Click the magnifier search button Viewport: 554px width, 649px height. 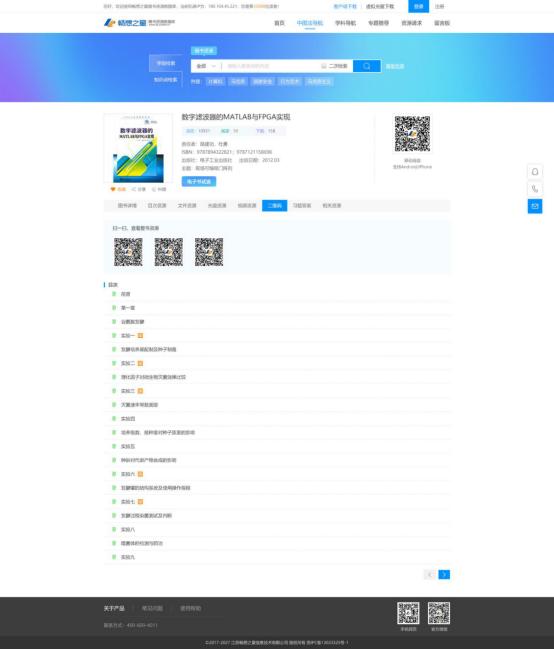pyautogui.click(x=366, y=66)
